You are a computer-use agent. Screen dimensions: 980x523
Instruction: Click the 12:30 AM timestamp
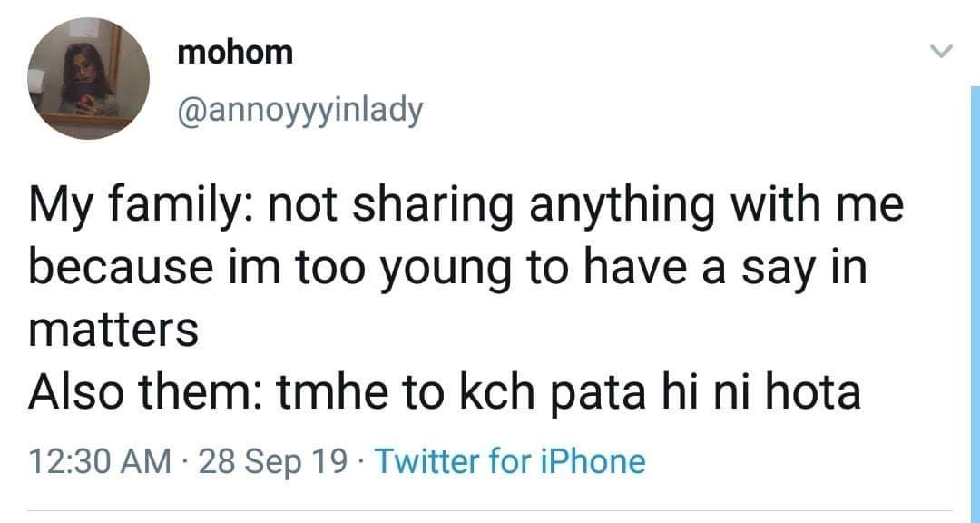coord(100,462)
